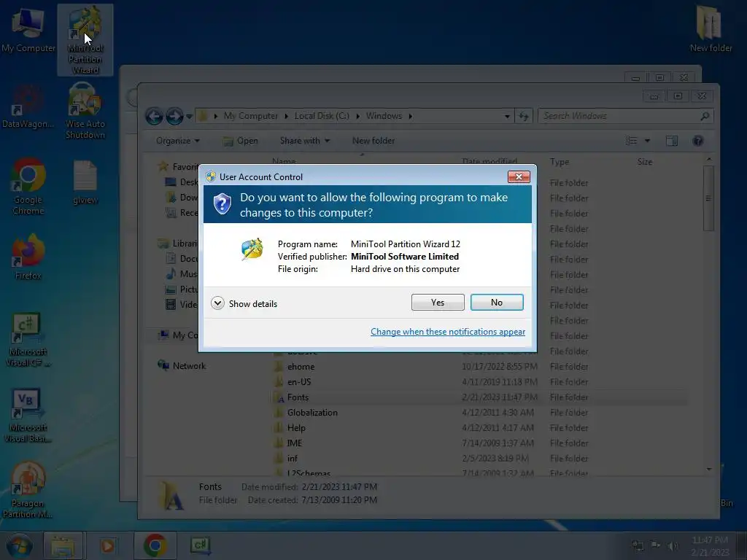
Task: Select Wise Auto Shutdown desktop shortcut
Action: coord(85,111)
